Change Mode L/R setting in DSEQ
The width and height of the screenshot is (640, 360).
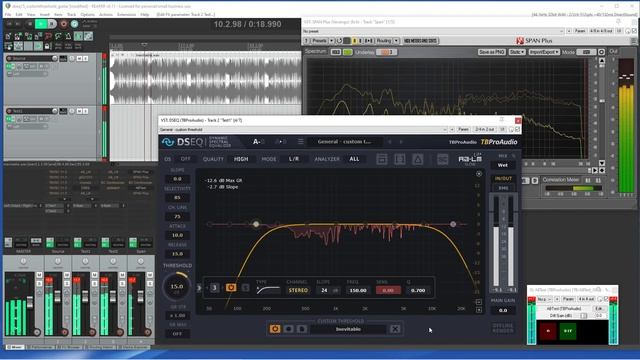tap(294, 159)
